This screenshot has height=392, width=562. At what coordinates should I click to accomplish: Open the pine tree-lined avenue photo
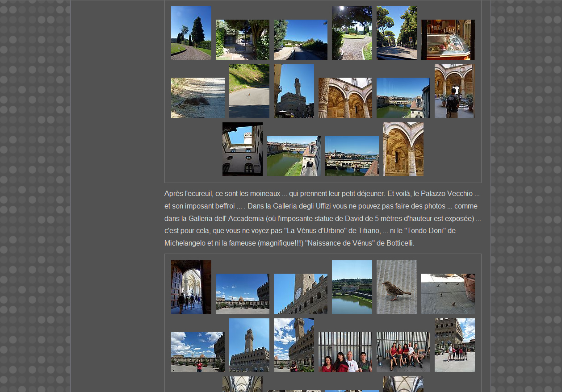coord(396,33)
